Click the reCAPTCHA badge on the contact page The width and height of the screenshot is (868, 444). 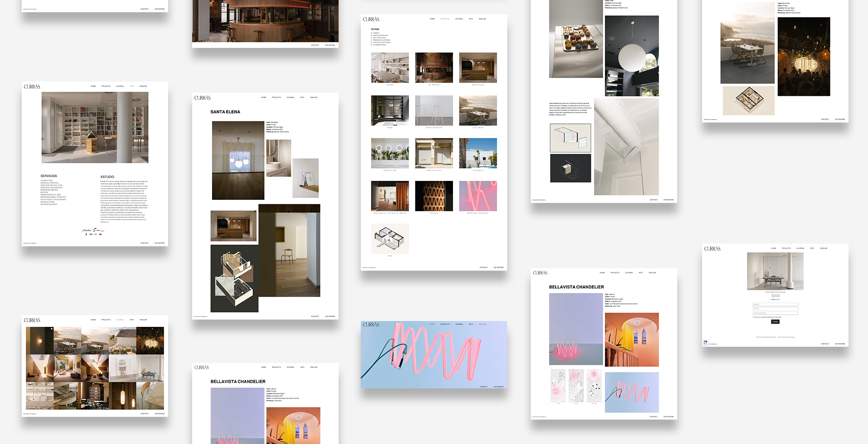[x=705, y=343]
